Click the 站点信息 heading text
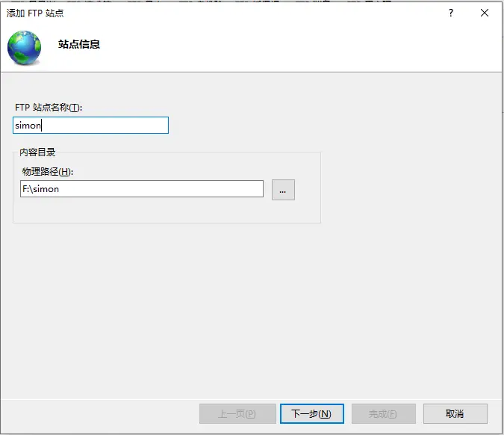504x435 pixels. click(78, 44)
